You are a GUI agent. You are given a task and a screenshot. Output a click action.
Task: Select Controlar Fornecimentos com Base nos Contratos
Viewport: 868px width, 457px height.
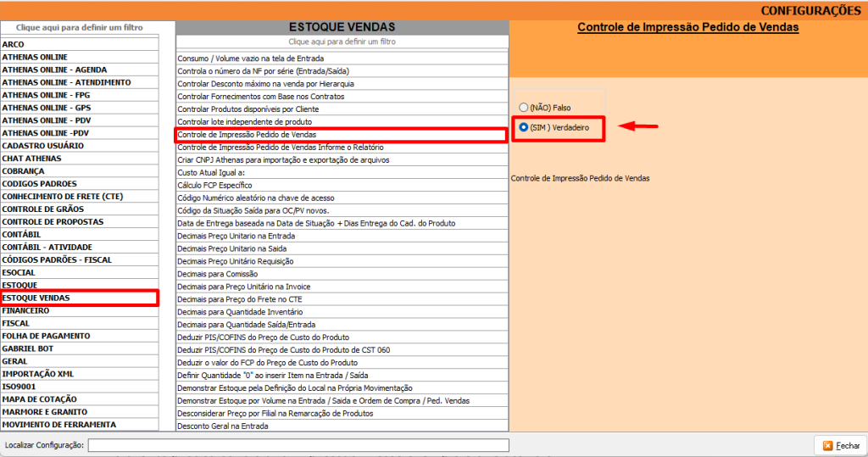click(342, 97)
